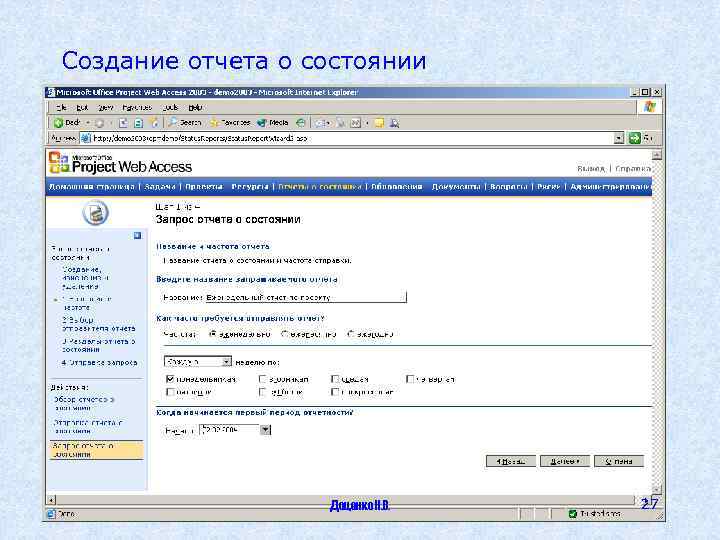Click the Refresh page toolbar icon
The width and height of the screenshot is (720, 540).
[139, 123]
